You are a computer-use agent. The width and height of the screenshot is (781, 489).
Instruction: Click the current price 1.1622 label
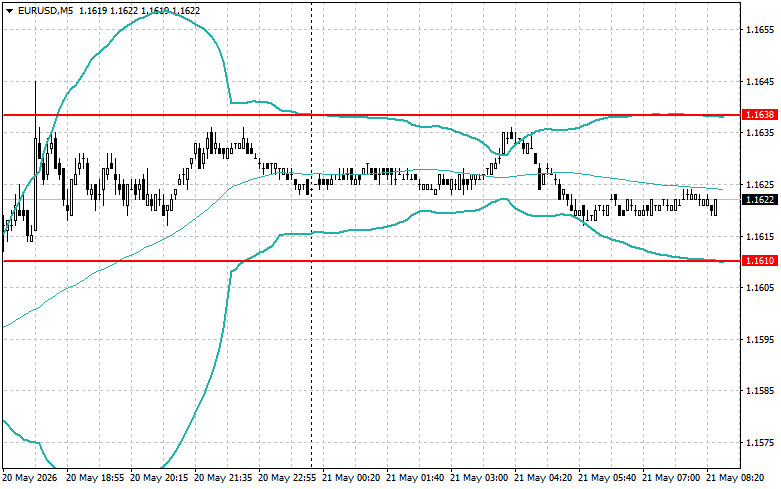[759, 200]
